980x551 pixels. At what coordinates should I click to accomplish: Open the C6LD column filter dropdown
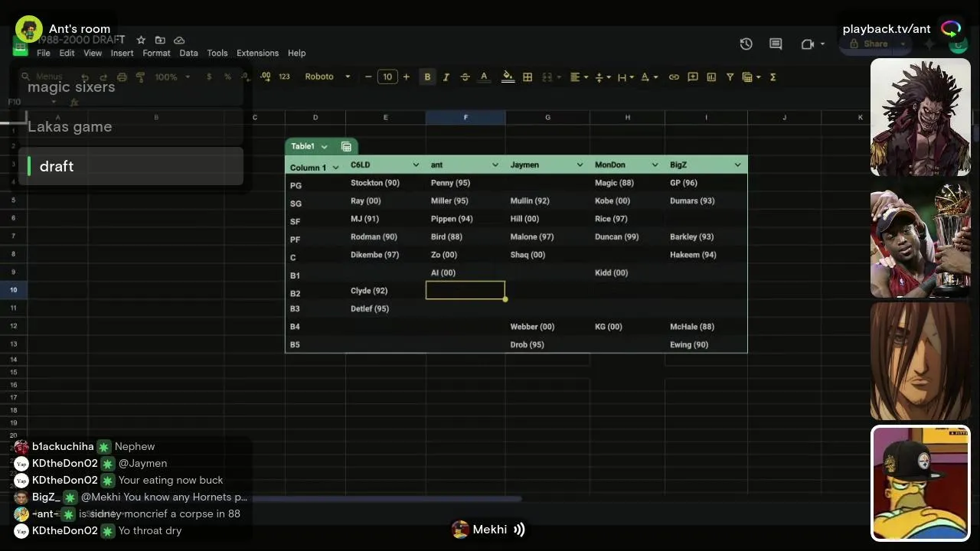[416, 165]
